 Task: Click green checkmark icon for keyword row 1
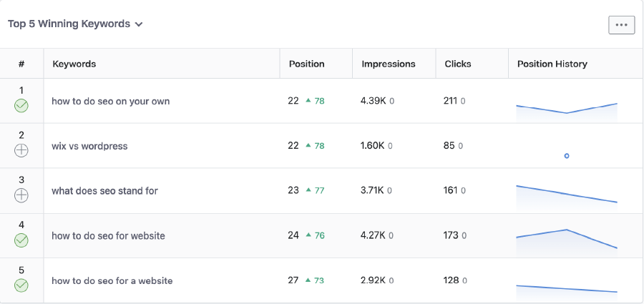pos(21,106)
